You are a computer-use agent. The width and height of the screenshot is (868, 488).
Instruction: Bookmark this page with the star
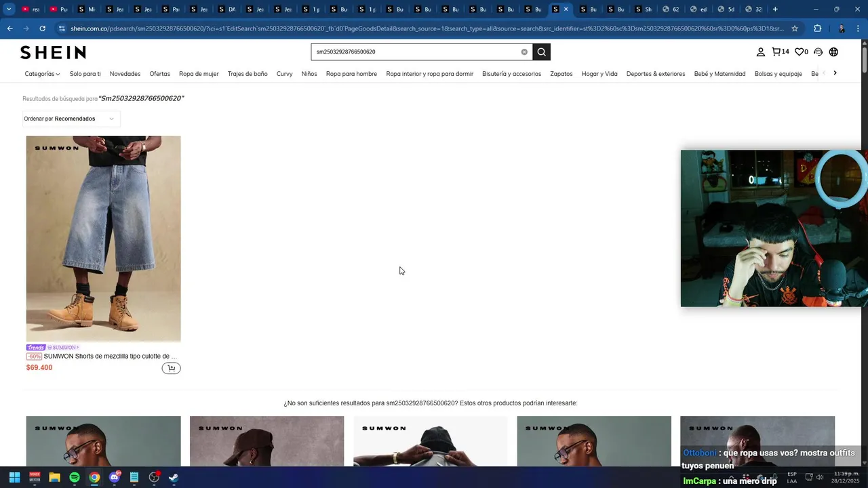click(795, 28)
